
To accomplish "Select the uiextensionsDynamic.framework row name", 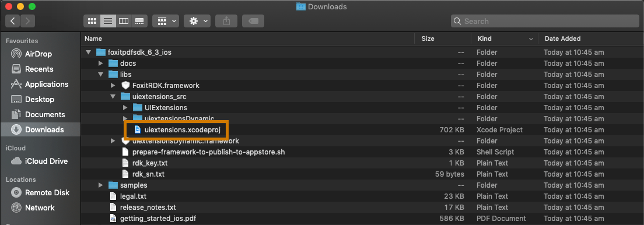I will click(185, 141).
